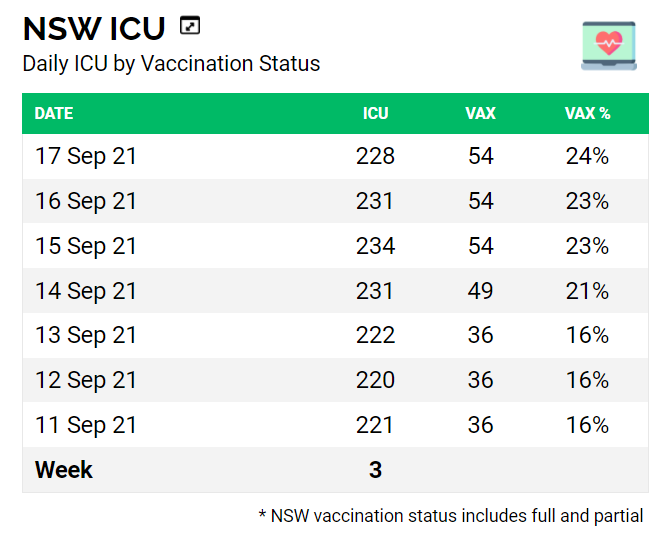This screenshot has width=660, height=553.
Task: Click the VAX value 49
Action: point(481,291)
